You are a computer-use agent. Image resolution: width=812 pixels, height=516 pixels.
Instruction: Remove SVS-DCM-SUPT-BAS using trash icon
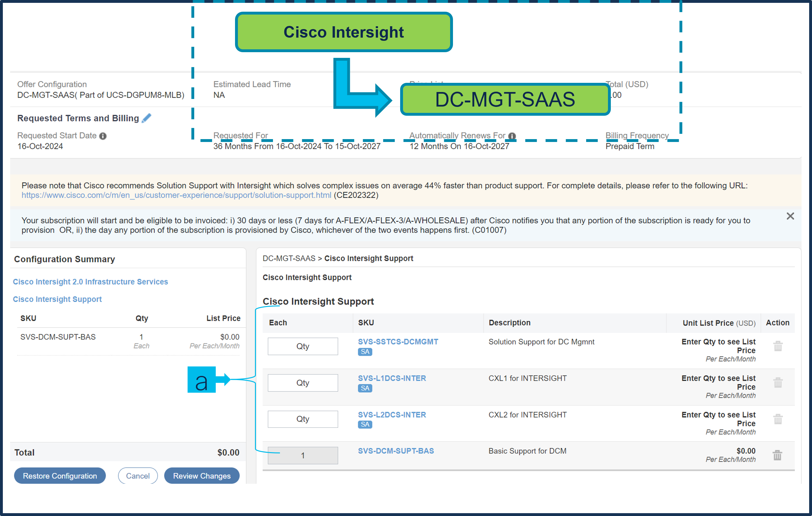click(x=777, y=455)
